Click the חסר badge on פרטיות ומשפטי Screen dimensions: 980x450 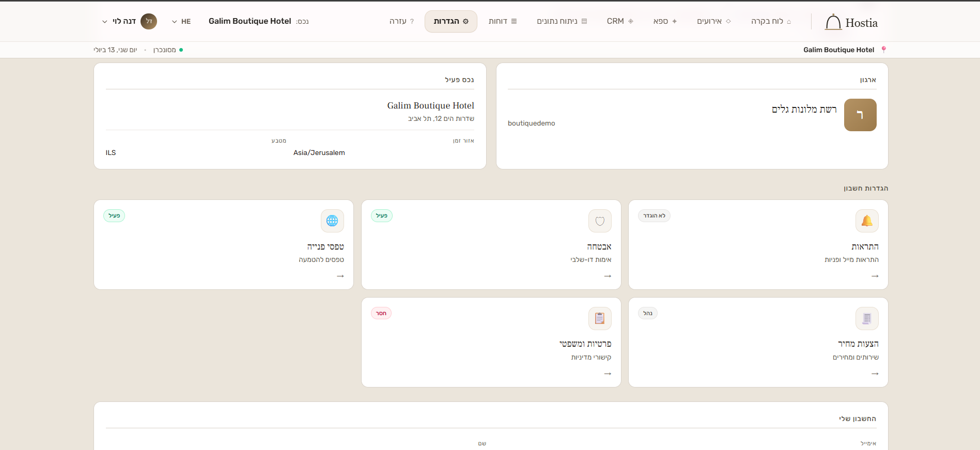click(381, 313)
